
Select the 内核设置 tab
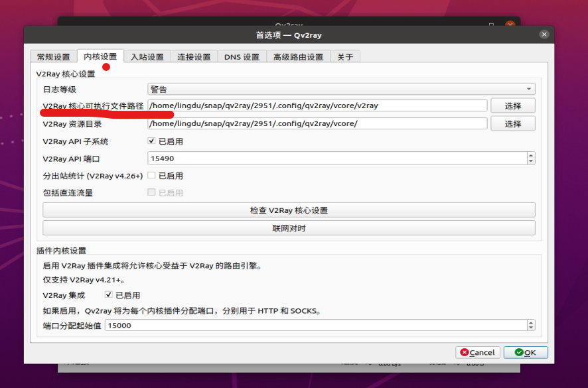tap(100, 56)
